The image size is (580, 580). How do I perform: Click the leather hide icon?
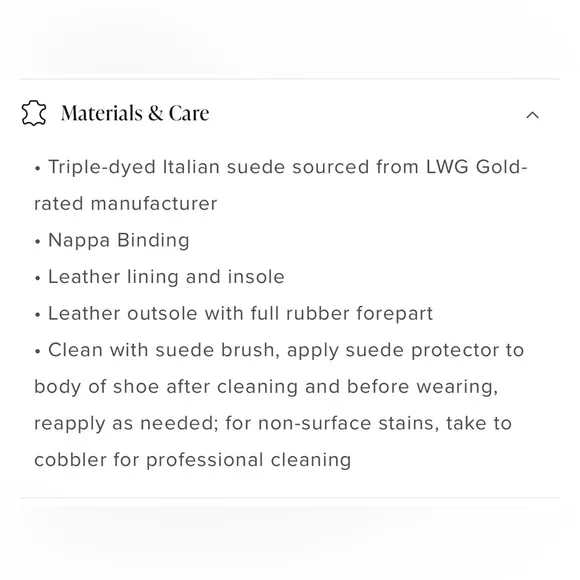tap(34, 113)
